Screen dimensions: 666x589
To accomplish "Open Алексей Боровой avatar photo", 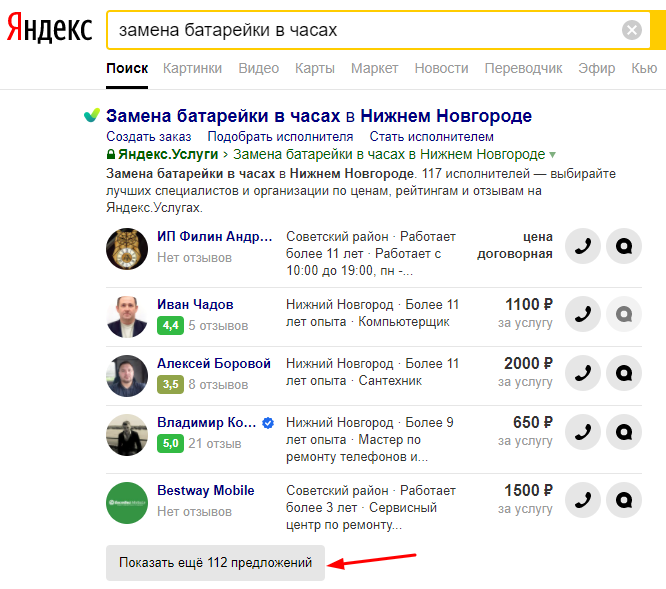I will [x=127, y=376].
